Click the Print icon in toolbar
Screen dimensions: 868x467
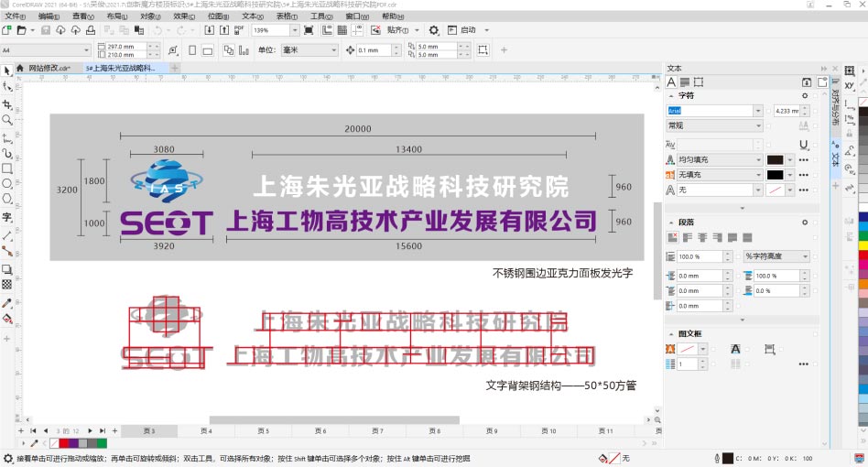coord(91,30)
